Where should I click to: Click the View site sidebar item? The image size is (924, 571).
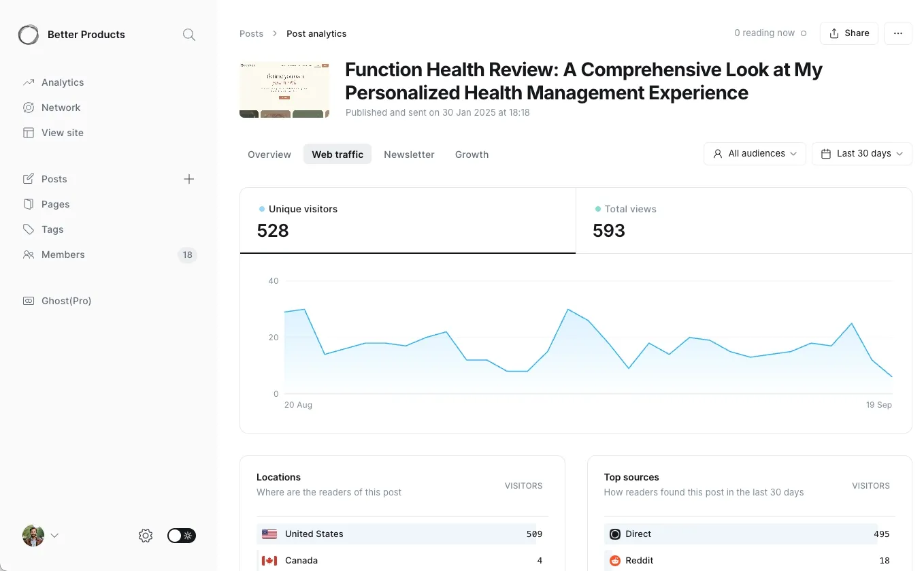click(x=62, y=133)
